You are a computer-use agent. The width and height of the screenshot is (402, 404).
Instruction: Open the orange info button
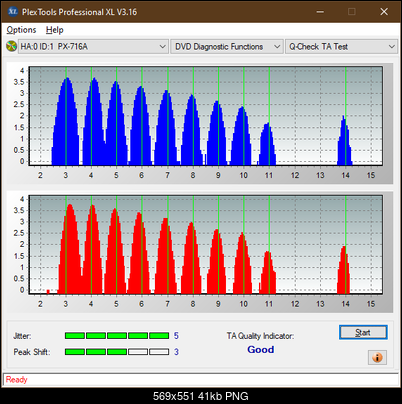coord(377,357)
